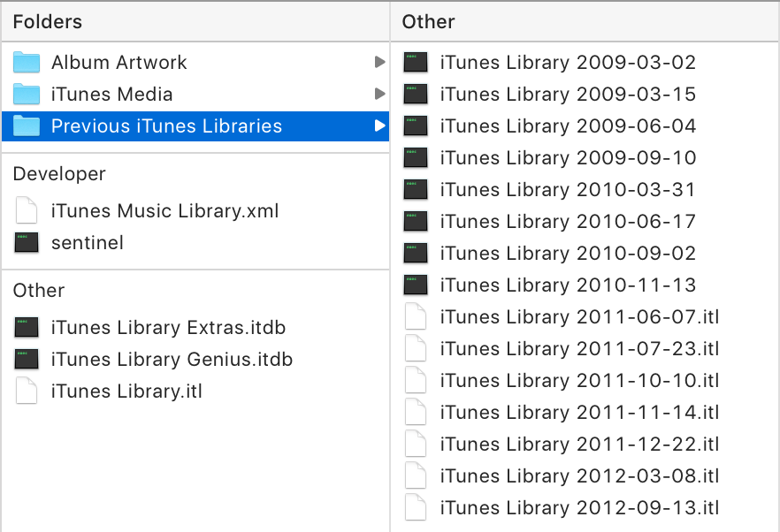Viewport: 780px width, 532px height.
Task: Select iTunes Library 2010-06-17 file name
Action: pos(568,222)
